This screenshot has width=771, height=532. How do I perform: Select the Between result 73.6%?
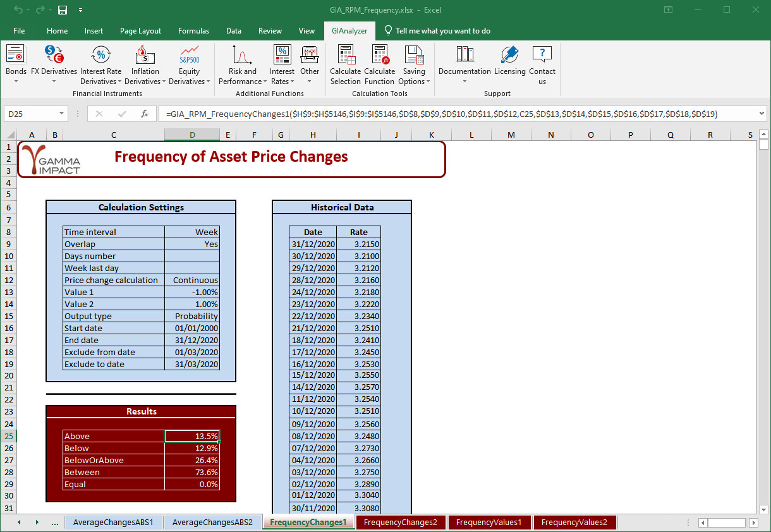192,472
